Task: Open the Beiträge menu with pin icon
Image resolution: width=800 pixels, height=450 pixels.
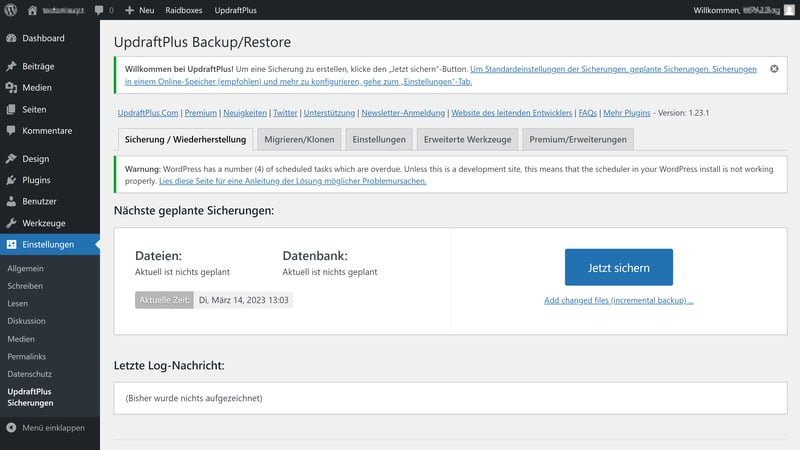Action: click(39, 64)
